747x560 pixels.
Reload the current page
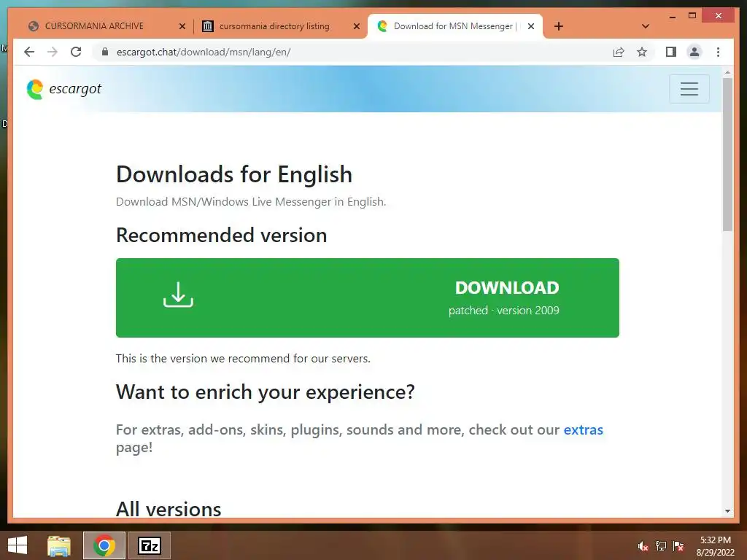click(x=76, y=52)
